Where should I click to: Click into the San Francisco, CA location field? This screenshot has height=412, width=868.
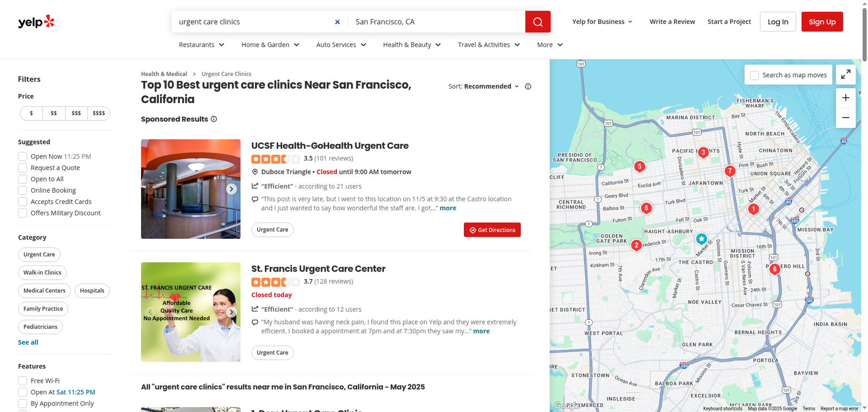click(x=437, y=22)
